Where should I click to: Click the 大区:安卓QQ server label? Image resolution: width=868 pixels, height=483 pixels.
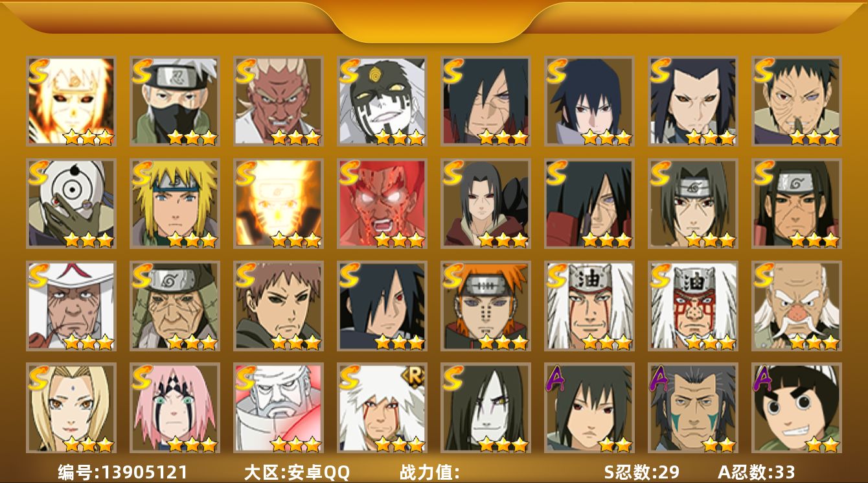(x=297, y=472)
